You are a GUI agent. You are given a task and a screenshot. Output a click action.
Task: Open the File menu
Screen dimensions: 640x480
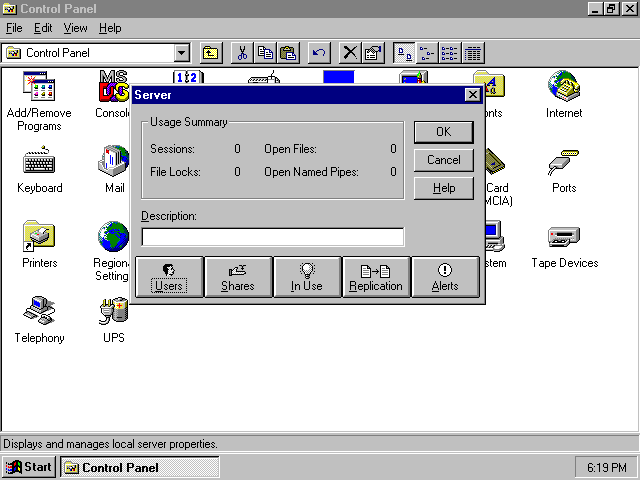[14, 28]
